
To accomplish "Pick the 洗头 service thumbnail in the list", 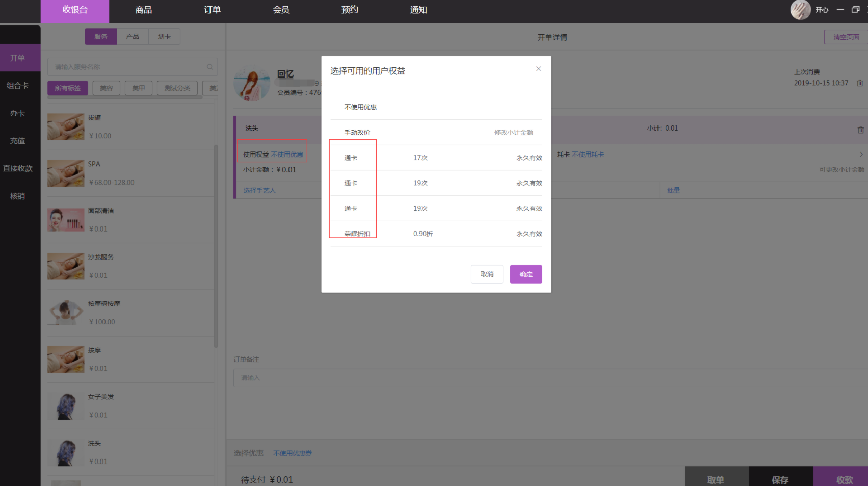I will [x=66, y=452].
